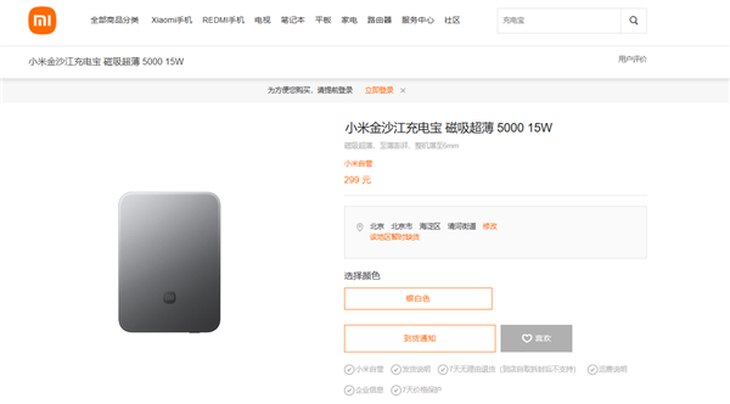Click 修改 to change delivery address

click(490, 226)
